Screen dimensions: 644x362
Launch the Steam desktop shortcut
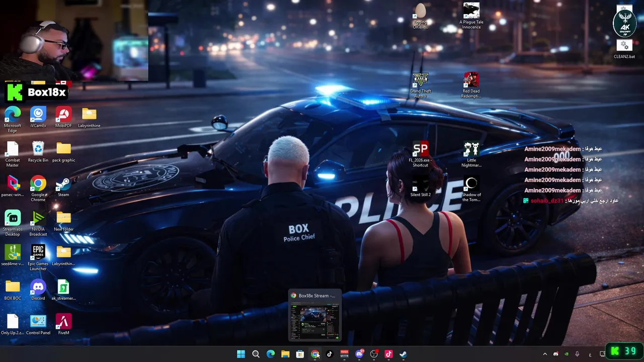63,187
